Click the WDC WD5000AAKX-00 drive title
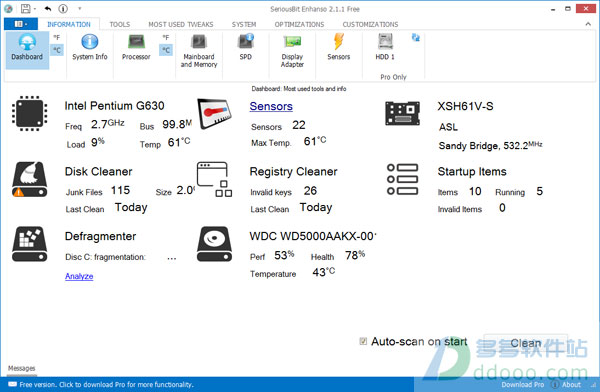600x392 pixels. 313,236
